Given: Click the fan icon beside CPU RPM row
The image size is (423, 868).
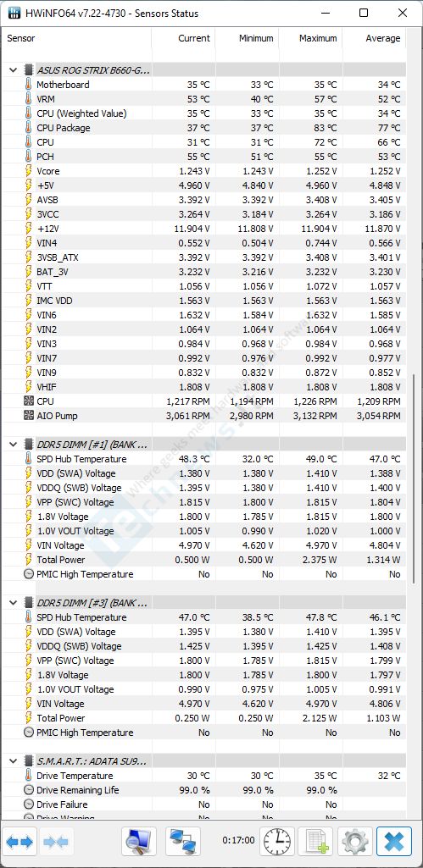Looking at the screenshot, I should tap(28, 401).
